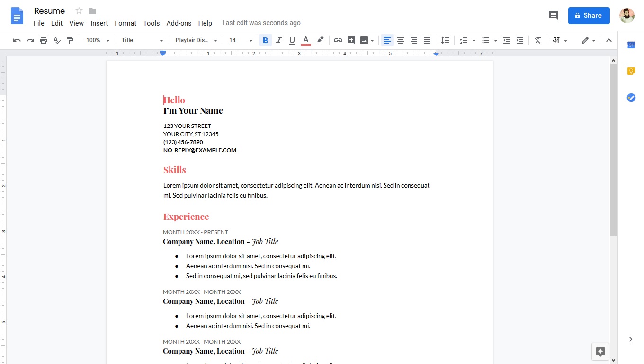Image resolution: width=644 pixels, height=364 pixels.
Task: Clear formatting from the selection
Action: tap(537, 40)
